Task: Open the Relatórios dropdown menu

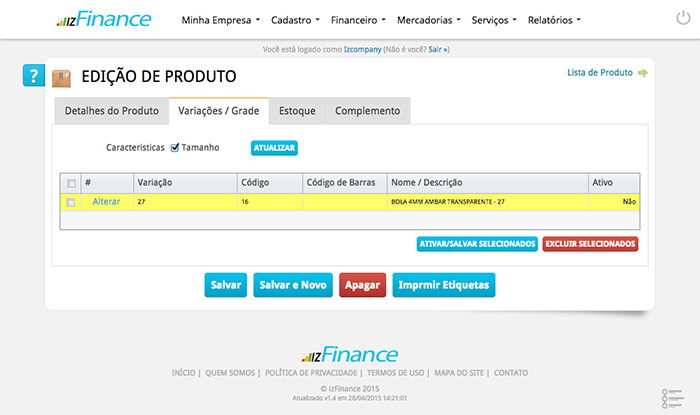Action: point(554,20)
